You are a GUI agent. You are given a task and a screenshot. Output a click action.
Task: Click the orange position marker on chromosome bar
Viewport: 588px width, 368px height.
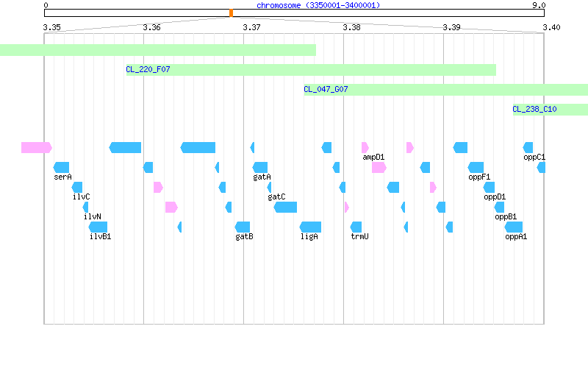231,13
